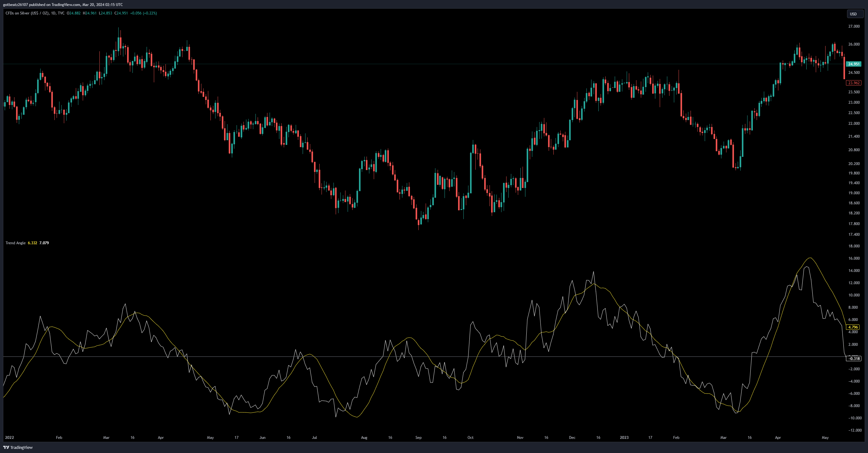The height and width of the screenshot is (453, 868).
Task: Click the Oct label on the time axis
Action: [470, 438]
